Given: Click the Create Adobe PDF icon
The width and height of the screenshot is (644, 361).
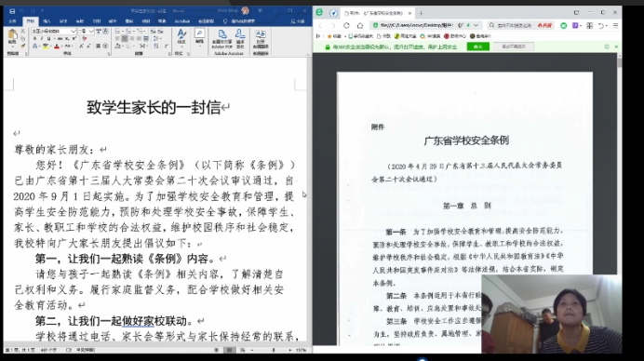Looking at the screenshot, I should tap(222, 38).
